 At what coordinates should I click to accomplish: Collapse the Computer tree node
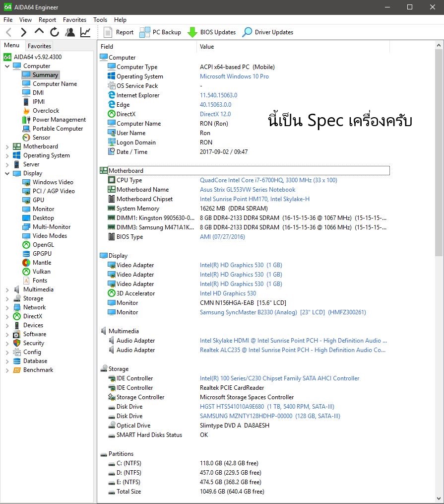7,66
